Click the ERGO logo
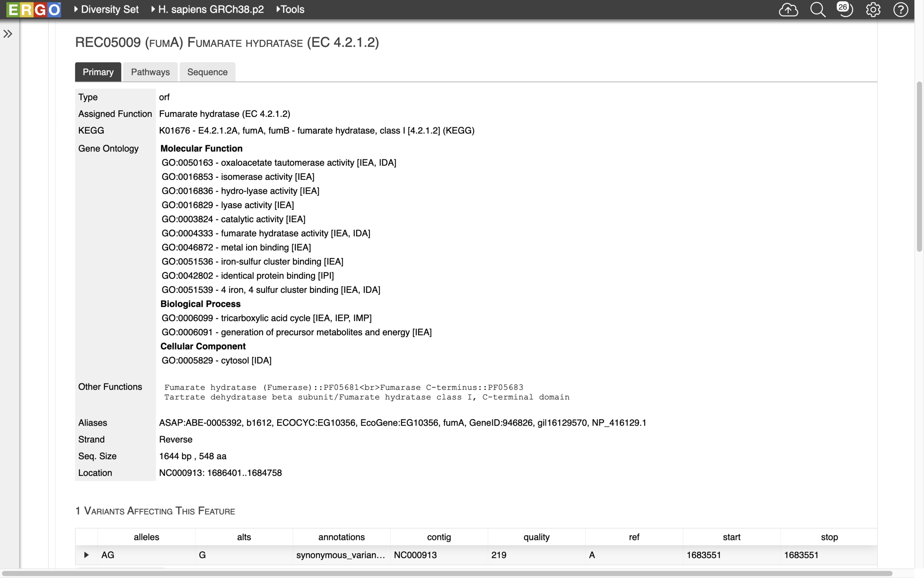The image size is (924, 578). pos(34,10)
